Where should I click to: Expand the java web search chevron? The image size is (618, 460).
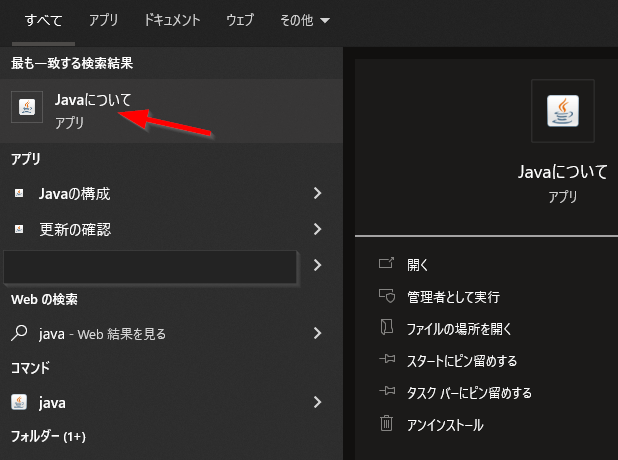click(x=318, y=333)
